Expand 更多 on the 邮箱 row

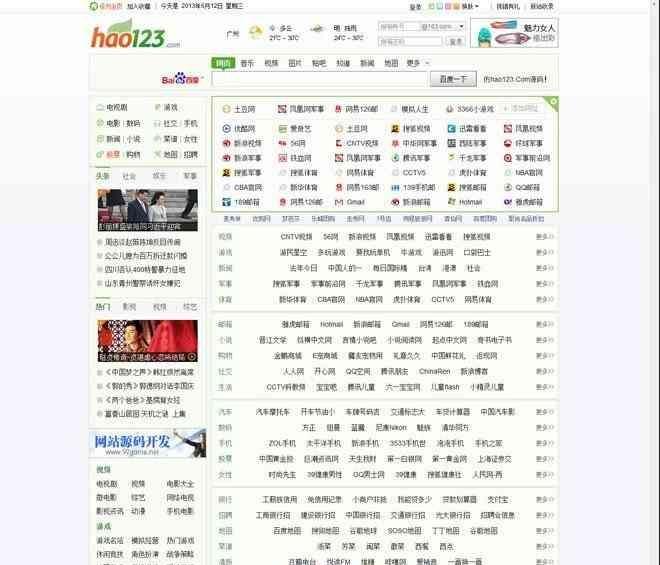[545, 325]
